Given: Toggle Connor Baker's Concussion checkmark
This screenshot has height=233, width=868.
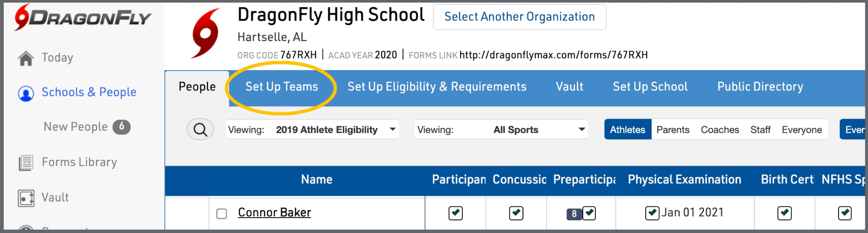Looking at the screenshot, I should click(x=516, y=213).
